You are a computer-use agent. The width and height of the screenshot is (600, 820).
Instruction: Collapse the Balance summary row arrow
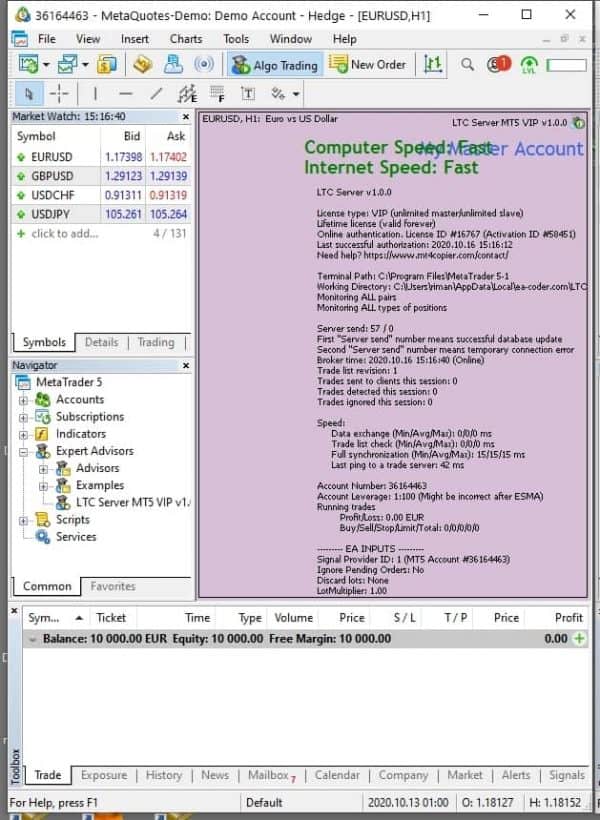(x=32, y=639)
